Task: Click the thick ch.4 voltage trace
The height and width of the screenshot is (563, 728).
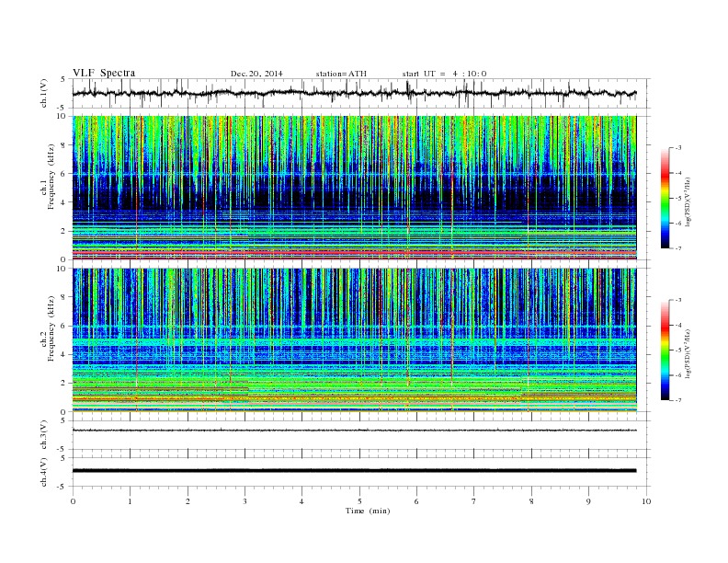Action: click(354, 471)
